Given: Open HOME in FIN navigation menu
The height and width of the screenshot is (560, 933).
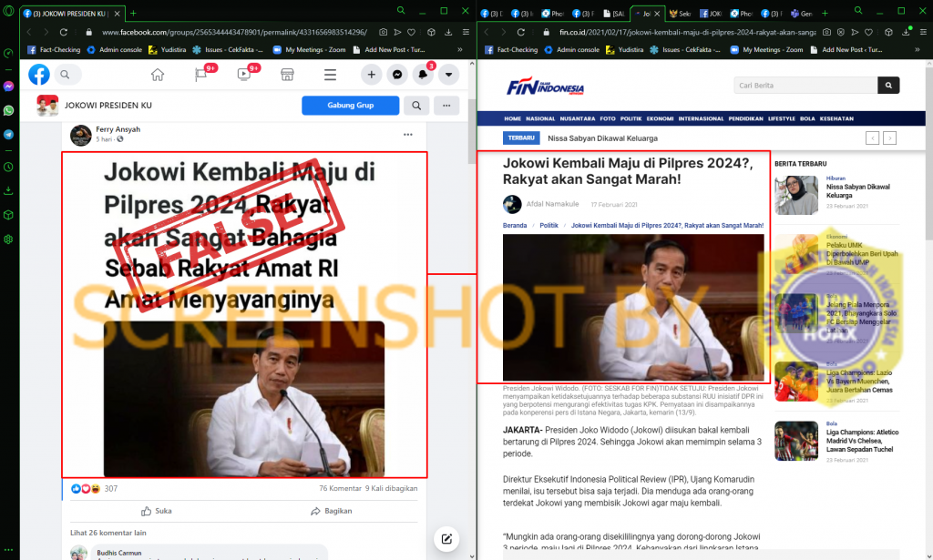Looking at the screenshot, I should 512,119.
